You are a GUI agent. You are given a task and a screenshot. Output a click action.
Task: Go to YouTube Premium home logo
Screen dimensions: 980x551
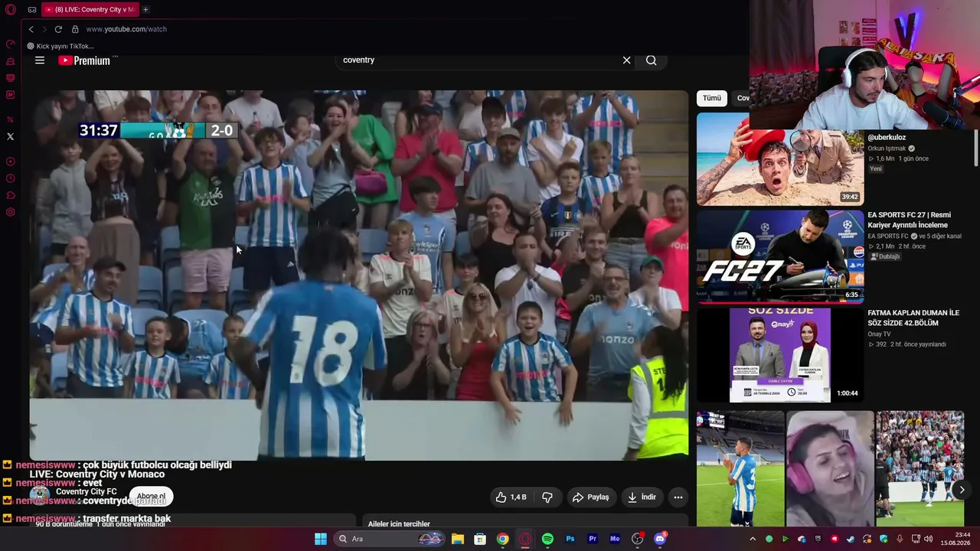(x=84, y=60)
